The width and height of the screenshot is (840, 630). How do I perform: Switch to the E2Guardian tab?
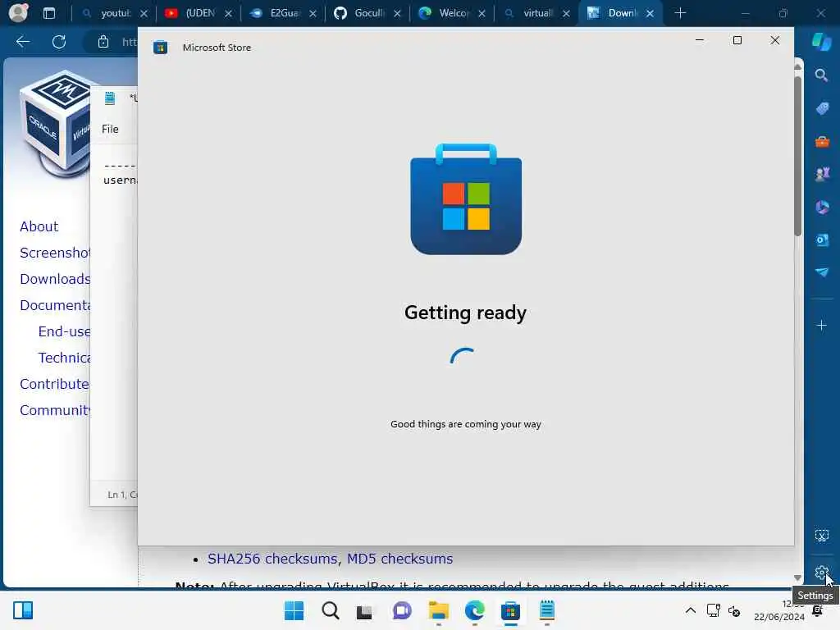(284, 13)
